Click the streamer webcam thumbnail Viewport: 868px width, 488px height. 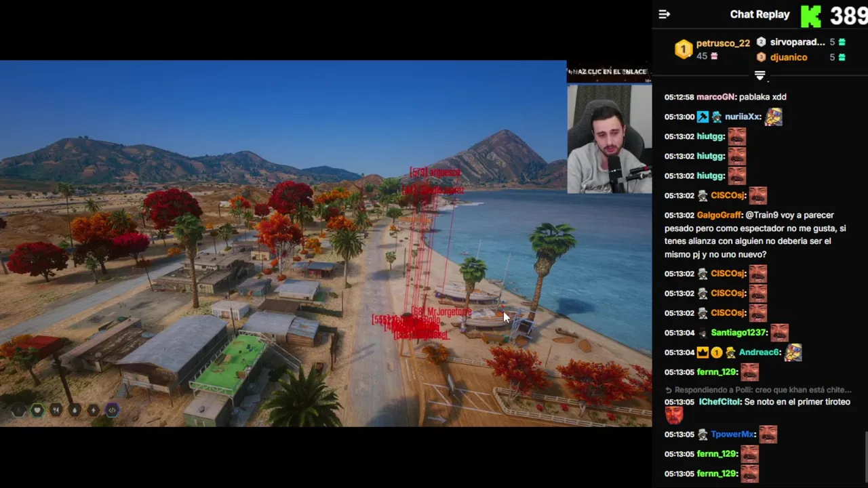[x=609, y=139]
